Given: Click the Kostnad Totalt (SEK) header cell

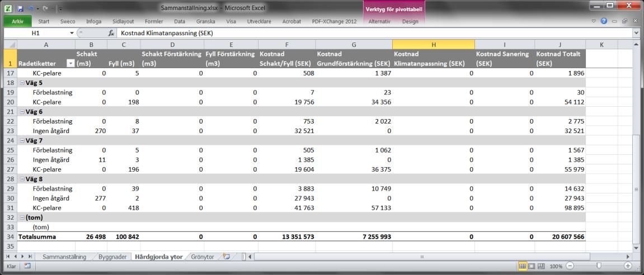Looking at the screenshot, I should (560, 59).
